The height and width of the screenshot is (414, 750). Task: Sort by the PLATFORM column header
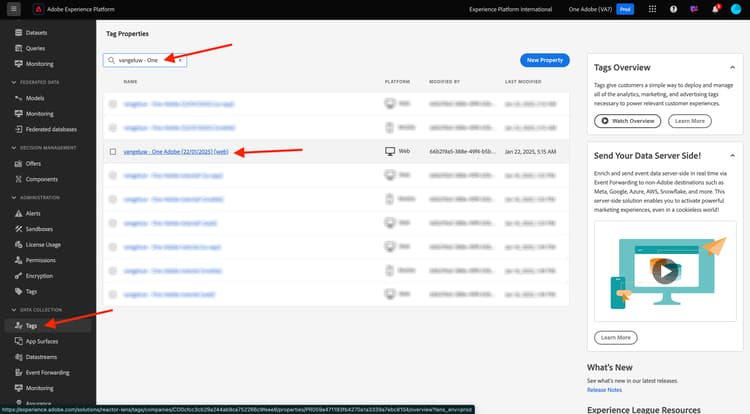397,82
